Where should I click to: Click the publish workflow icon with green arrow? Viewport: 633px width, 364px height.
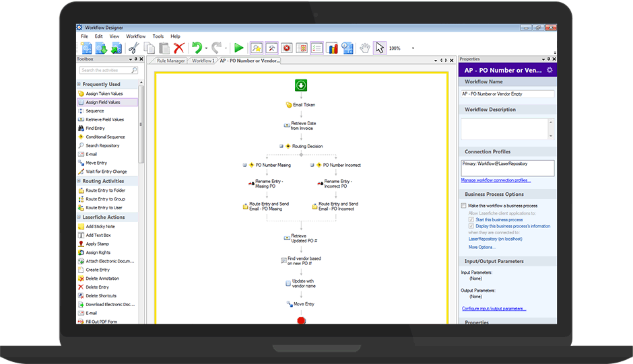[x=116, y=48]
